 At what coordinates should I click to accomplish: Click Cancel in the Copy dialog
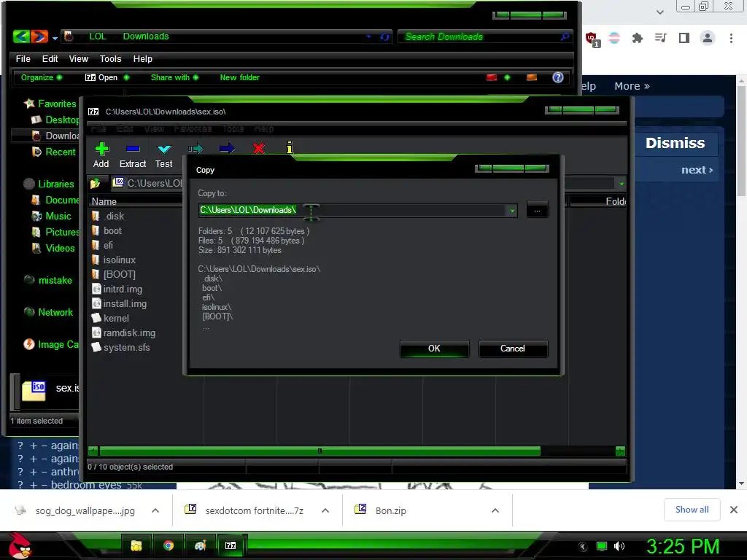point(513,349)
